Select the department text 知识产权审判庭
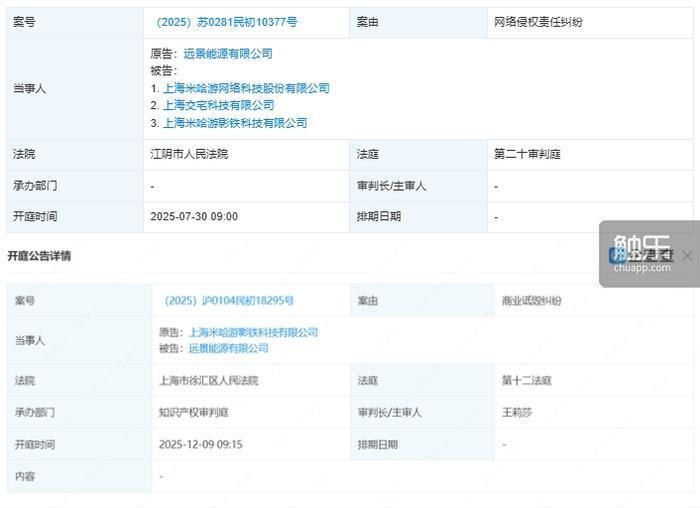Viewport: 700px width, 508px height. click(x=194, y=412)
